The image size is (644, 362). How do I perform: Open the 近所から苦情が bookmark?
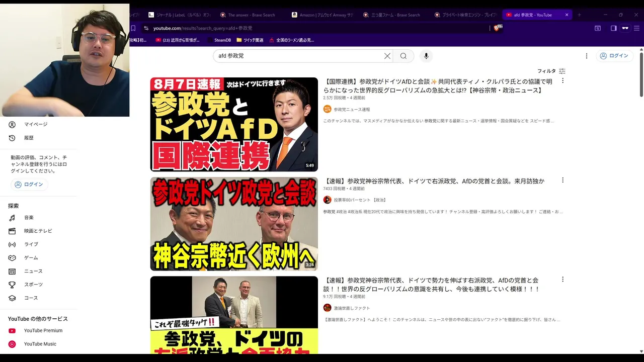coord(178,40)
